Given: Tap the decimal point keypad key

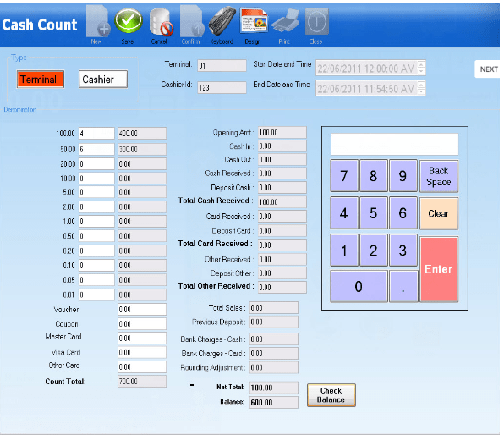Looking at the screenshot, I should coord(403,286).
